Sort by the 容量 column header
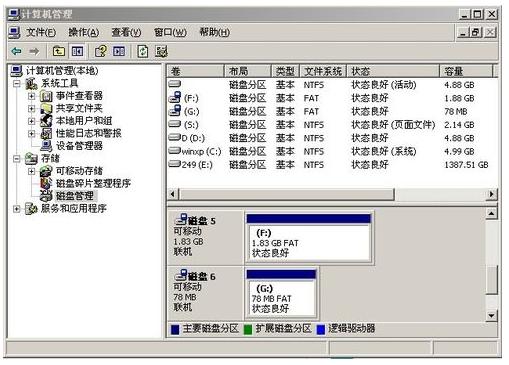 pyautogui.click(x=466, y=71)
